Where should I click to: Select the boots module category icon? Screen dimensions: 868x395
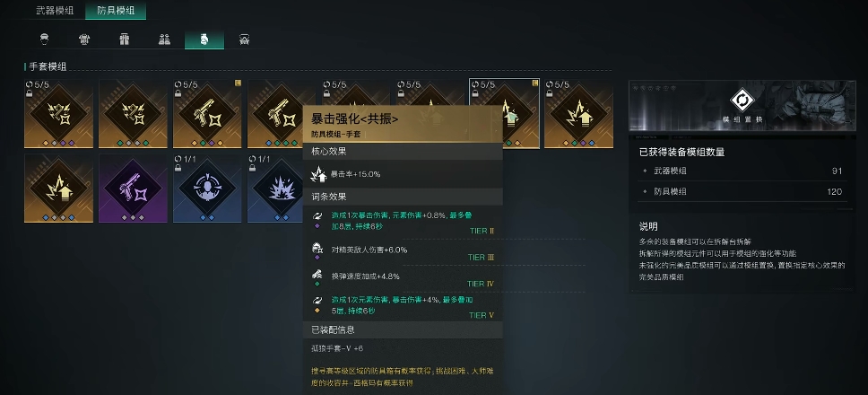164,39
